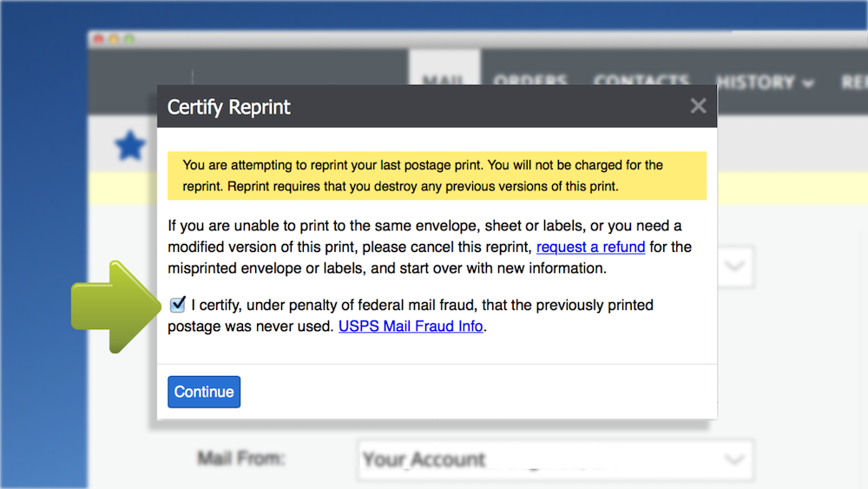Image resolution: width=868 pixels, height=489 pixels.
Task: Expand the Mail From dropdown arrow
Action: point(734,459)
